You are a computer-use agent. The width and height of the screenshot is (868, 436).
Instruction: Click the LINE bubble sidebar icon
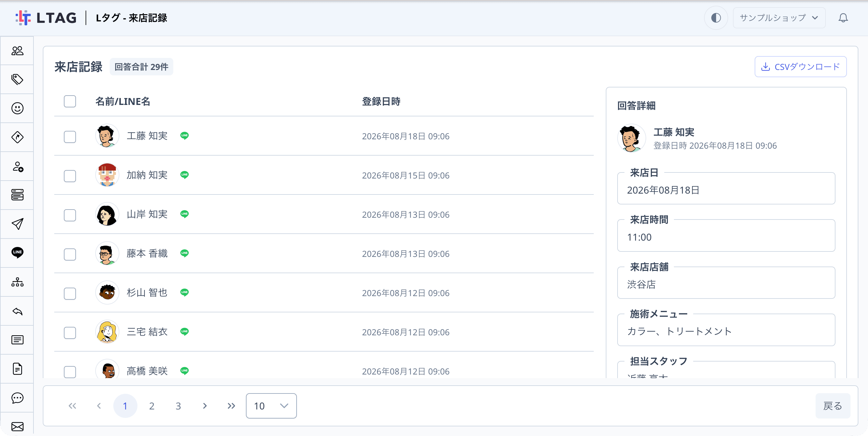coord(17,253)
